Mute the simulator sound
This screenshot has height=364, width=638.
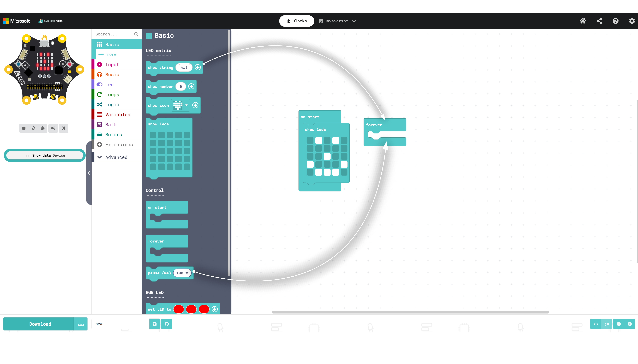coord(53,128)
